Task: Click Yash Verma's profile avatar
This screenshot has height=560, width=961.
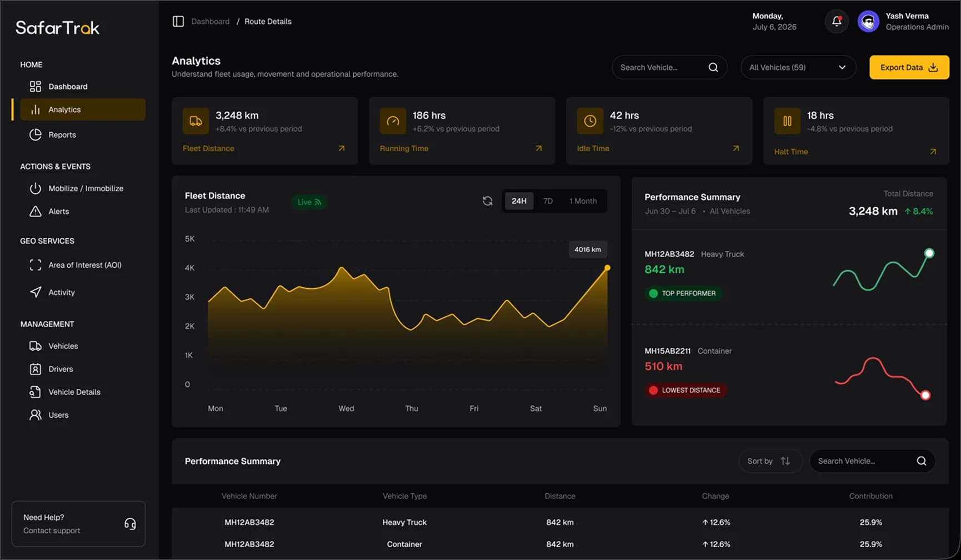Action: [x=868, y=22]
